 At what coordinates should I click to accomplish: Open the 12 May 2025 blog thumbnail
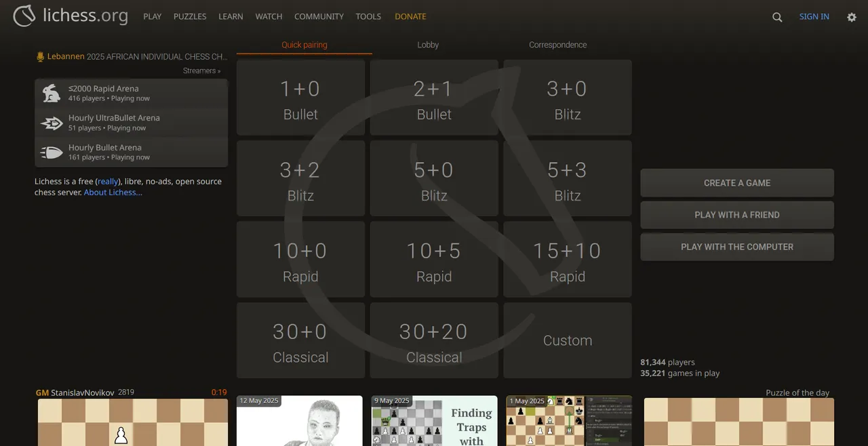coord(300,421)
